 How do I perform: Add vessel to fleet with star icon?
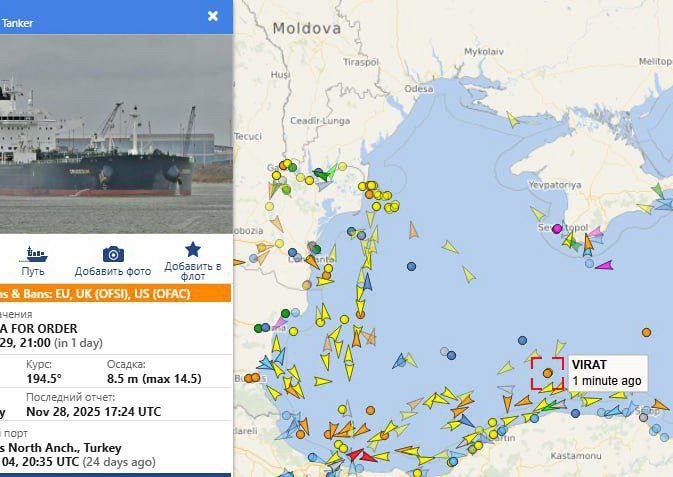tap(193, 249)
